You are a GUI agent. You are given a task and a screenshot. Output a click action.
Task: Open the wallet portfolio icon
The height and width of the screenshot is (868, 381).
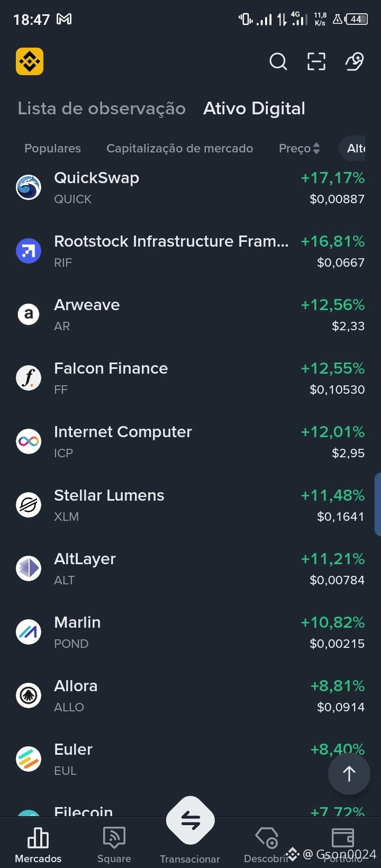[342, 838]
